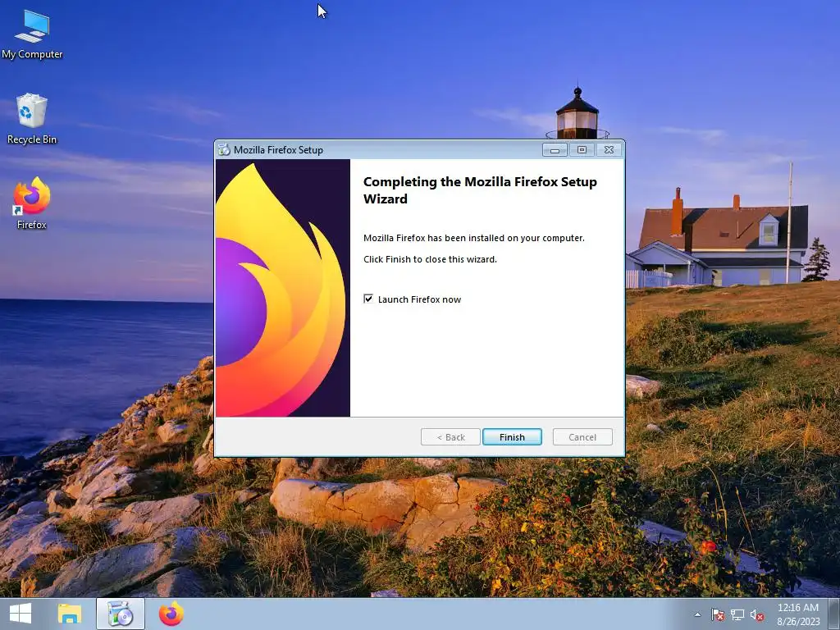Open the Windows Start button

[x=21, y=614]
